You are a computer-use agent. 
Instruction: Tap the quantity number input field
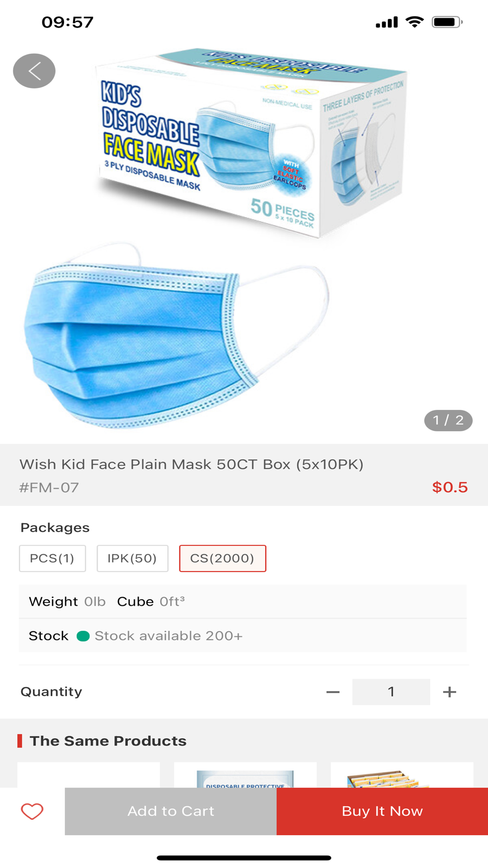coord(391,692)
